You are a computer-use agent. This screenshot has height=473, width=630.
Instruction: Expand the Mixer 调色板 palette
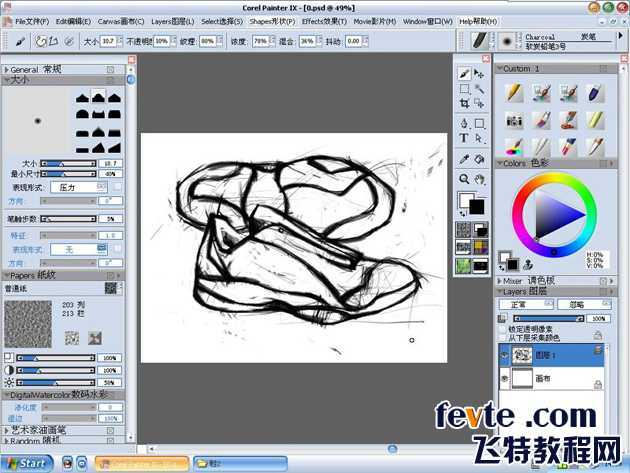499,281
